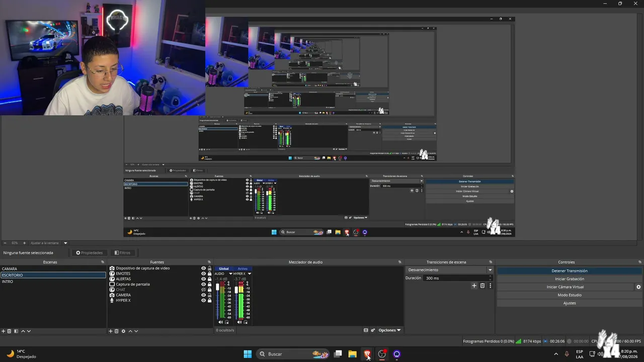Open transition properties three-dot menu

[490, 286]
